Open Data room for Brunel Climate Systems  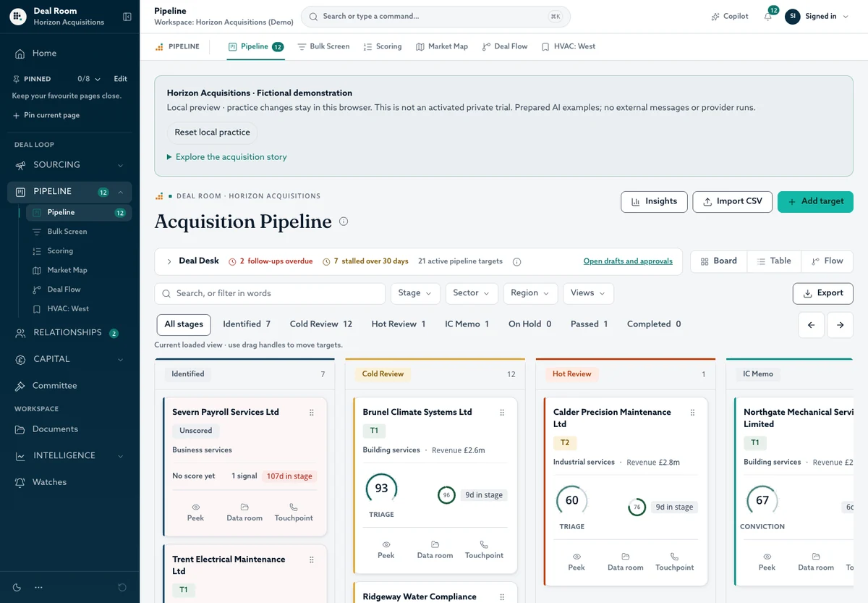pyautogui.click(x=435, y=550)
